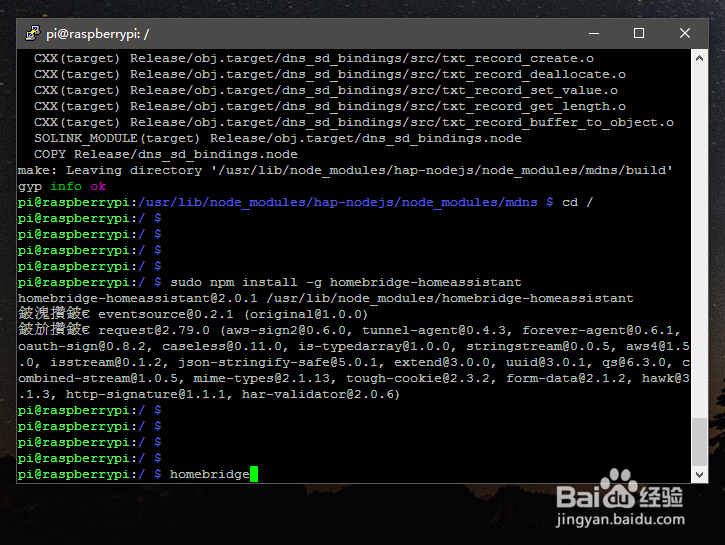Click the 'eventsource@0.2.1 (original@1.0.0)' text
Viewport: 725px width, 545px height.
tap(233, 314)
